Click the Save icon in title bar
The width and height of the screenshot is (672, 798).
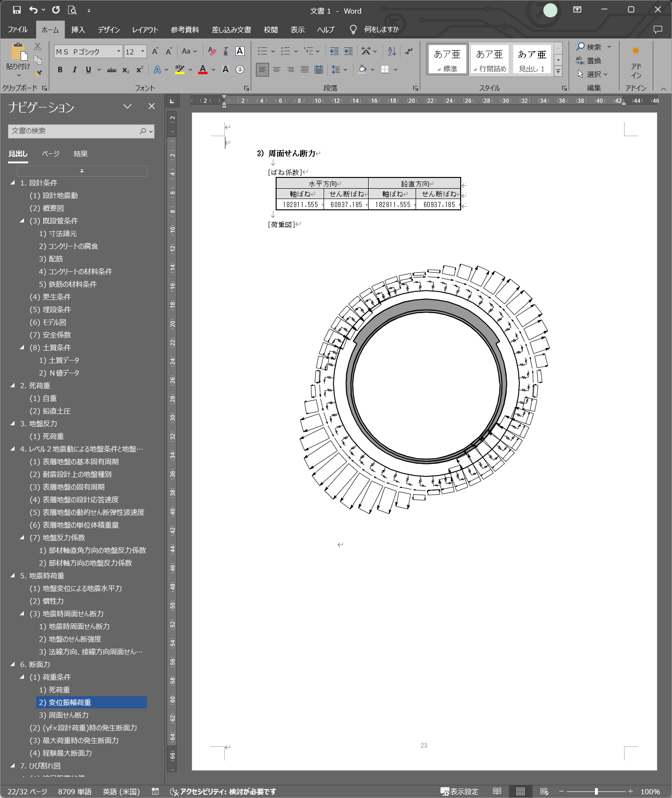point(17,10)
